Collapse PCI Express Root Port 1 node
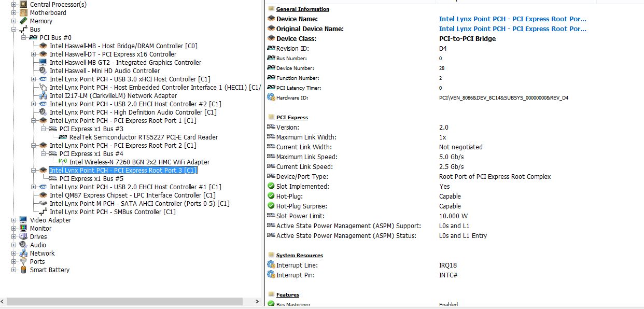Image resolution: width=644 pixels, height=309 pixels. pos(33,120)
